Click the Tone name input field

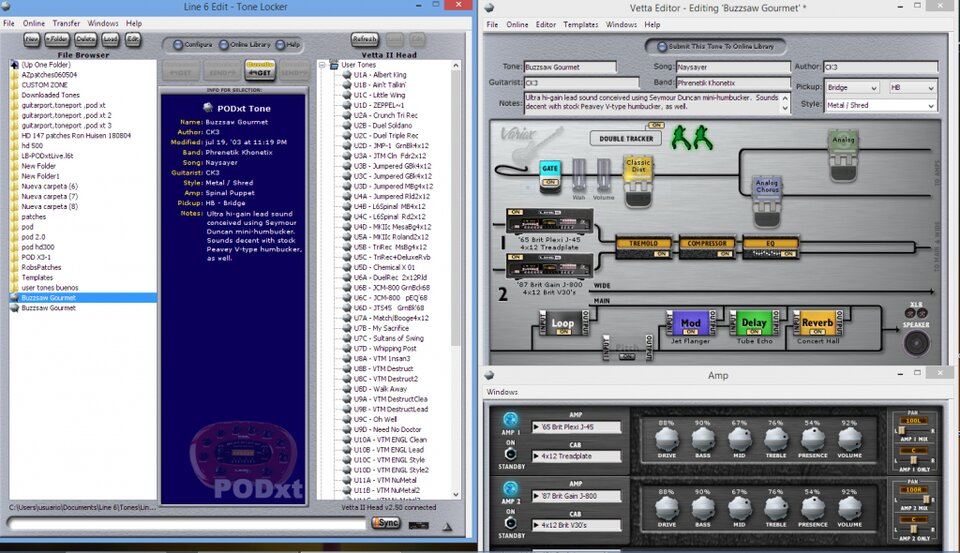tap(570, 67)
